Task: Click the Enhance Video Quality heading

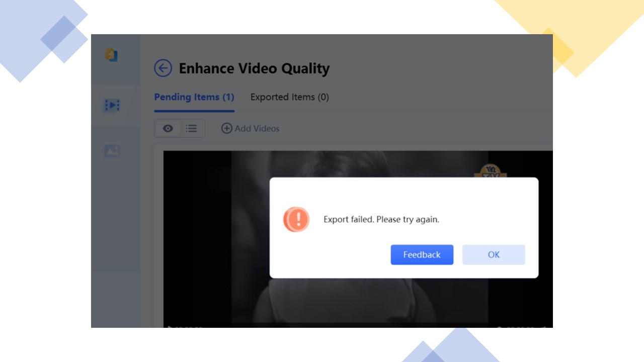Action: pos(254,68)
